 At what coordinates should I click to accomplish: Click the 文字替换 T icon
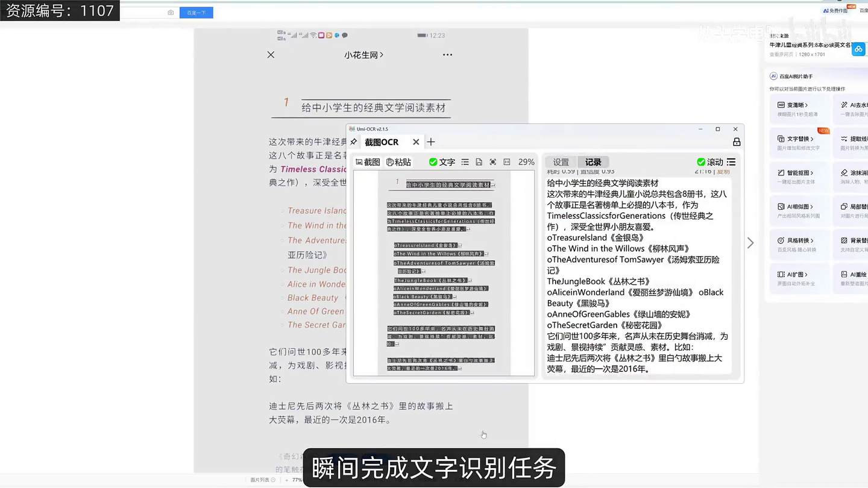pyautogui.click(x=781, y=139)
